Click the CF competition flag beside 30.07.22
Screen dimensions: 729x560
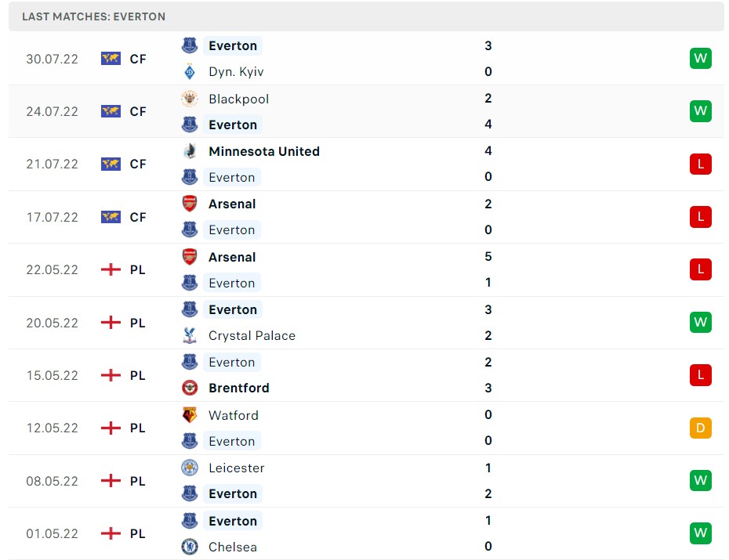(111, 58)
